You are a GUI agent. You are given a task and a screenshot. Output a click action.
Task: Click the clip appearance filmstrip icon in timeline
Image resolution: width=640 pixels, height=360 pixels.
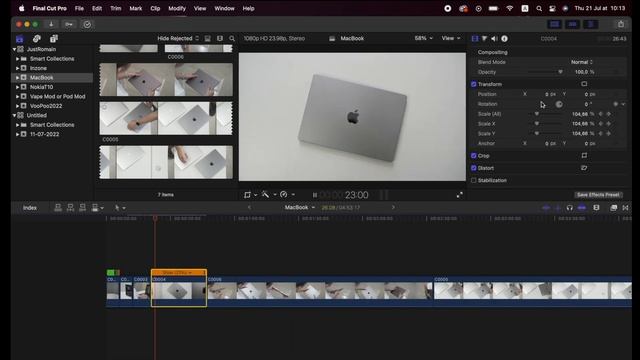(596, 208)
